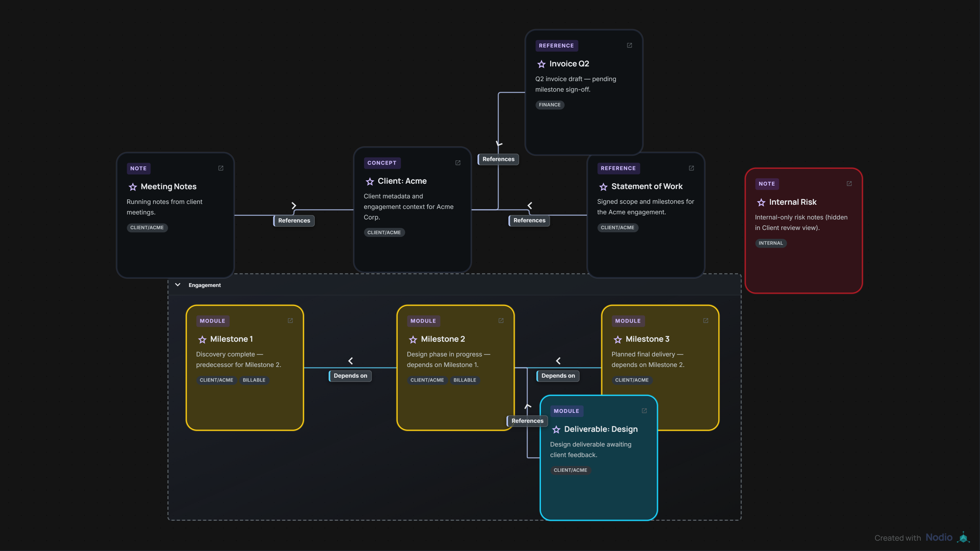
Task: Open the Client: Acme card external link icon
Action: [x=458, y=163]
